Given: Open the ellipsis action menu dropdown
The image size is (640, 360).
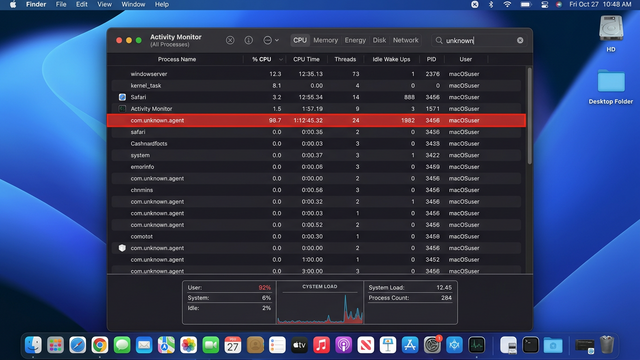Looking at the screenshot, I should pos(271,40).
